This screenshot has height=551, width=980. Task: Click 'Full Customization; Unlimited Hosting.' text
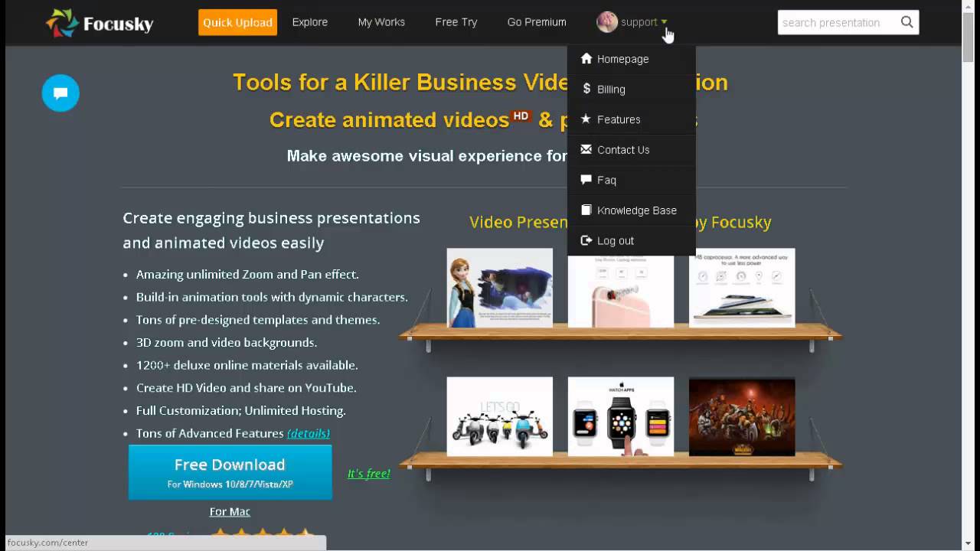pyautogui.click(x=241, y=410)
